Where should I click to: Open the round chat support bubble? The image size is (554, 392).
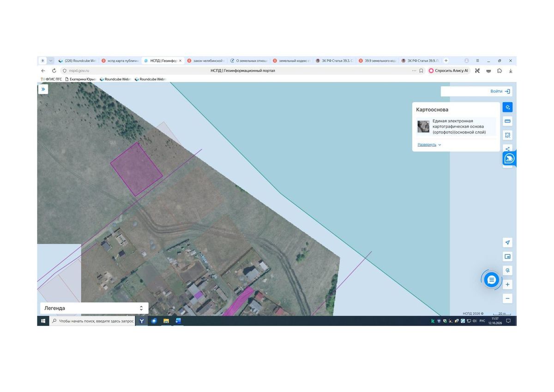pyautogui.click(x=491, y=279)
